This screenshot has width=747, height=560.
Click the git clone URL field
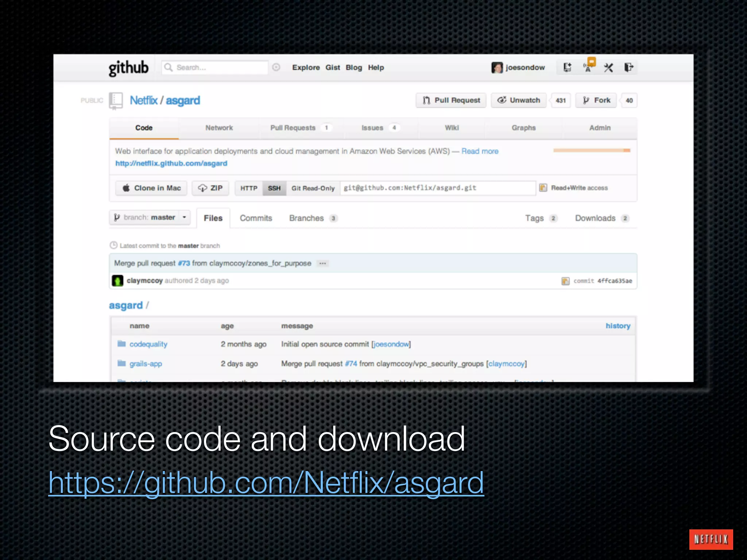click(438, 188)
